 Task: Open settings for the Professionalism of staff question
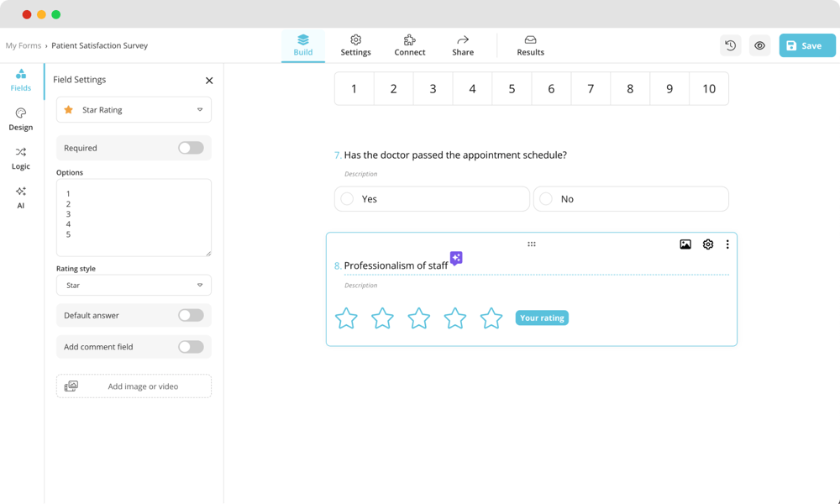[x=707, y=244]
